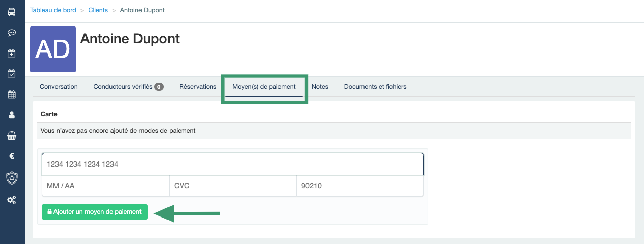Click the calendar plus icon

[x=12, y=53]
